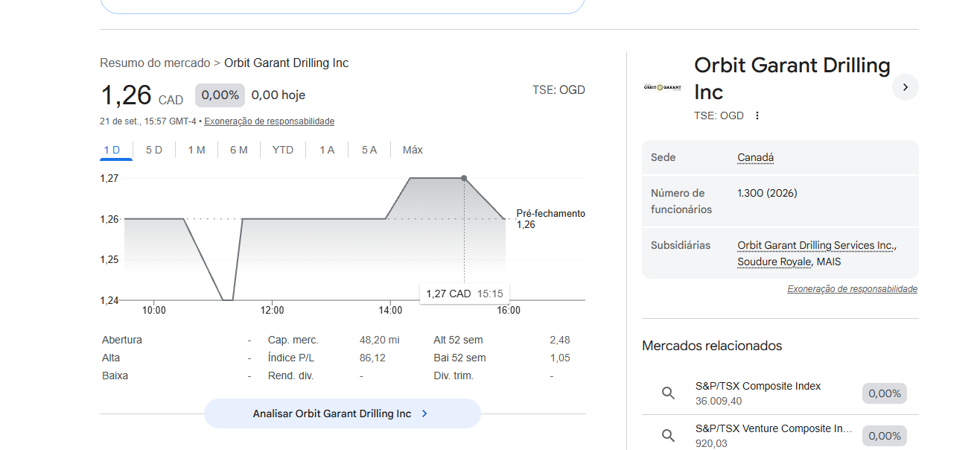Expand subsidiaries with the MAIS link

pyautogui.click(x=829, y=262)
